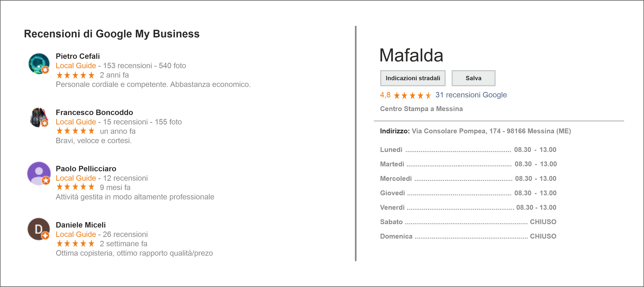The width and height of the screenshot is (644, 287).
Task: Click the reviewer name Pietro Cefali
Action: tap(78, 56)
